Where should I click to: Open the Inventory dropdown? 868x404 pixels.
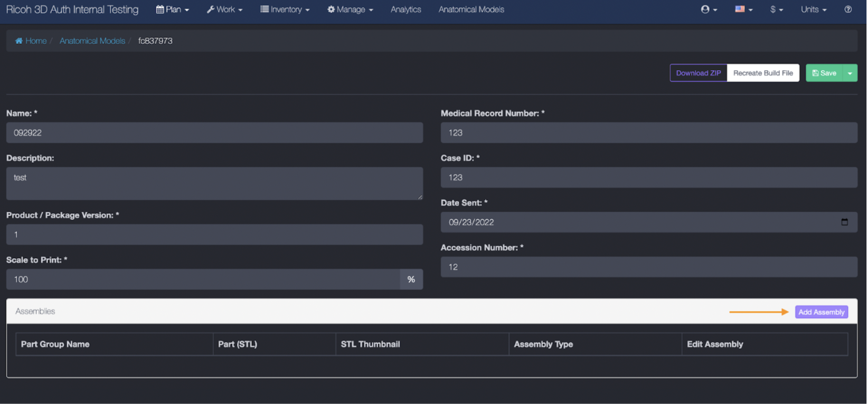tap(285, 9)
